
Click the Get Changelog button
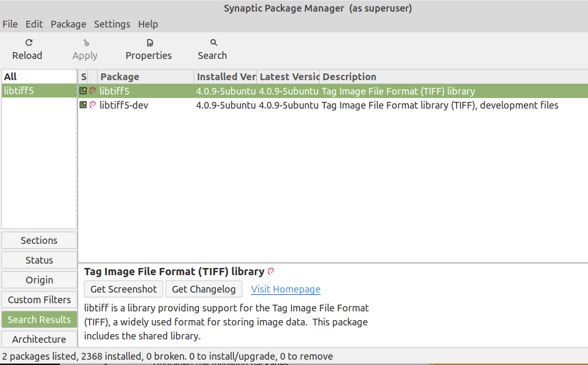[x=204, y=289]
